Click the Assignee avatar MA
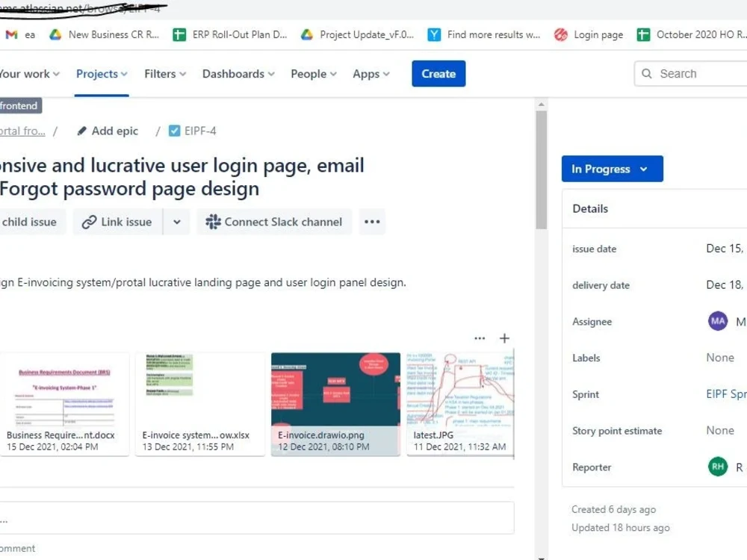This screenshot has width=747, height=560. [x=717, y=321]
